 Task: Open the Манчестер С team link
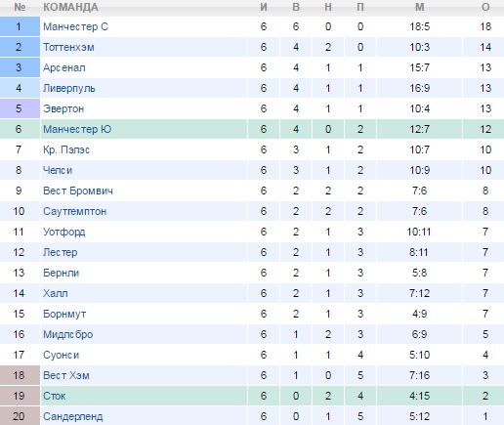click(75, 26)
